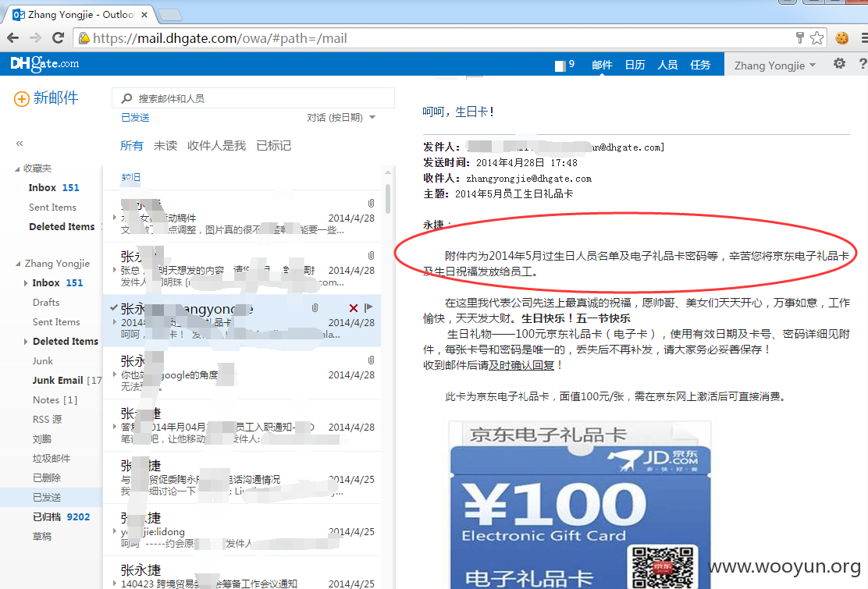Click the cookie extension icon
Viewport: 868px width, 589px height.
842,38
